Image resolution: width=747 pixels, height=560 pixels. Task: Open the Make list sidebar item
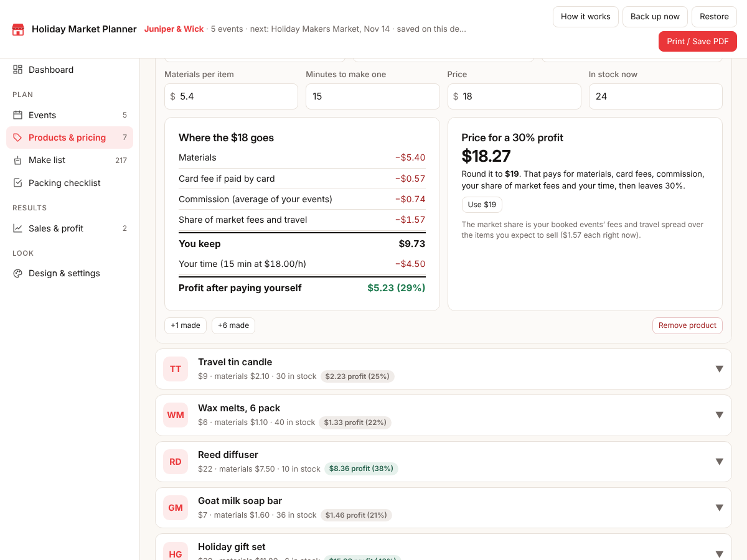[70, 160]
